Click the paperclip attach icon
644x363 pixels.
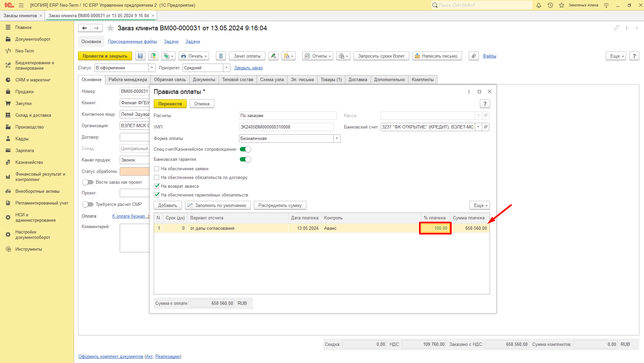474,56
